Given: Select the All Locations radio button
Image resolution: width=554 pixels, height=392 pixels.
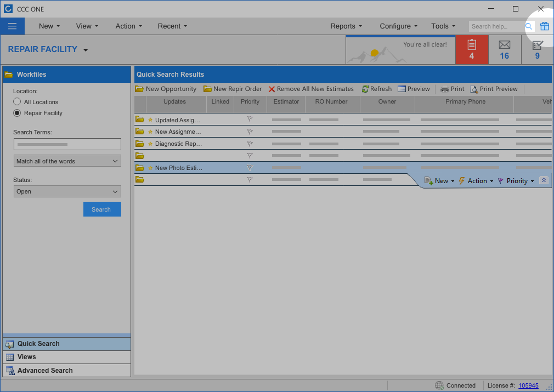Looking at the screenshot, I should [17, 102].
